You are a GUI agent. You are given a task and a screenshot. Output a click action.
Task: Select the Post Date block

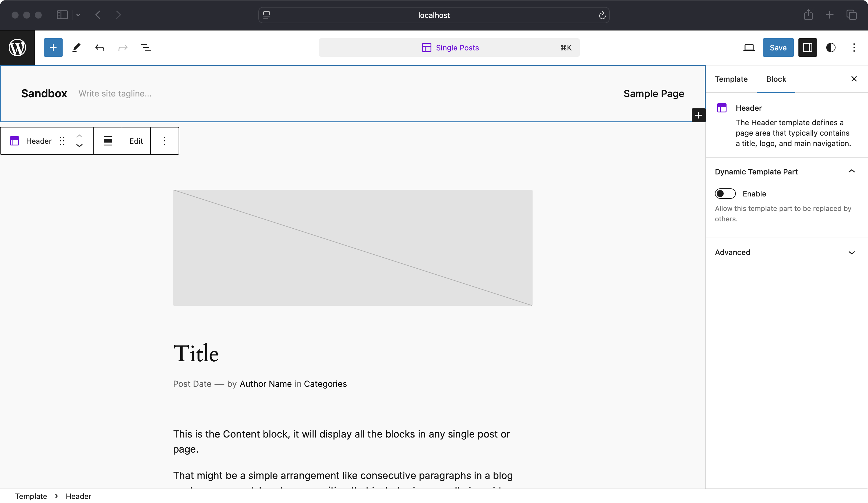click(x=192, y=384)
